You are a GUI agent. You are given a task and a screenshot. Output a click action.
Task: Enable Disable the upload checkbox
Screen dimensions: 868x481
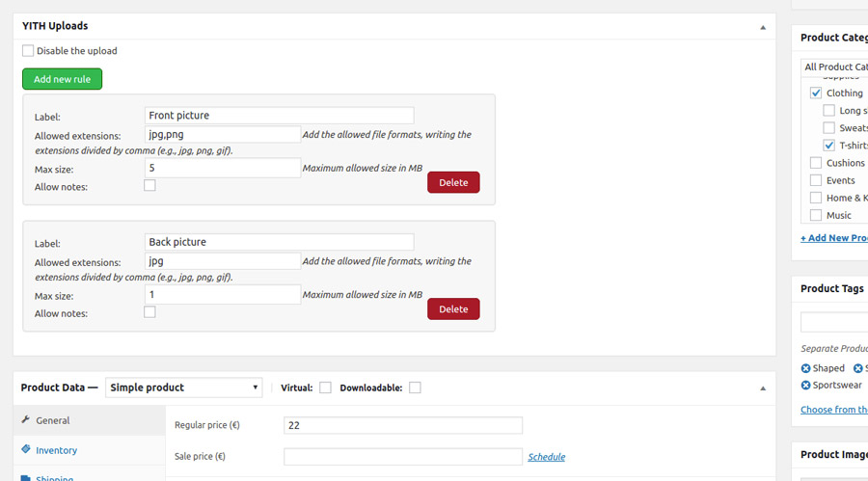[x=28, y=50]
